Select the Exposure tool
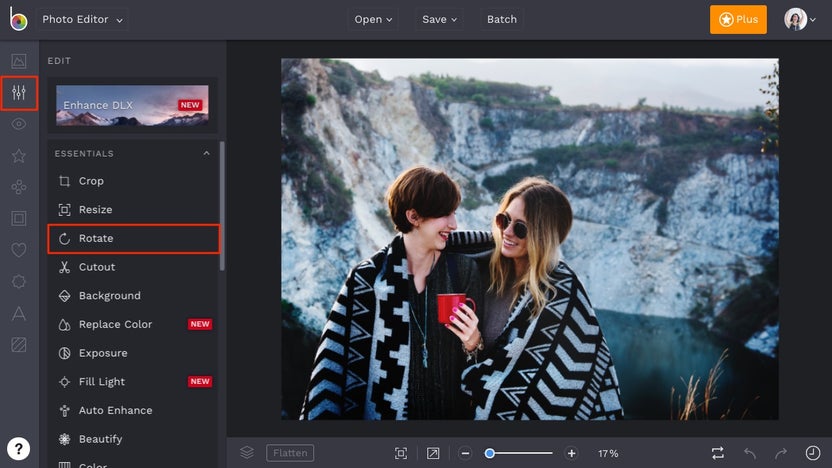The width and height of the screenshot is (832, 468). coord(133,353)
